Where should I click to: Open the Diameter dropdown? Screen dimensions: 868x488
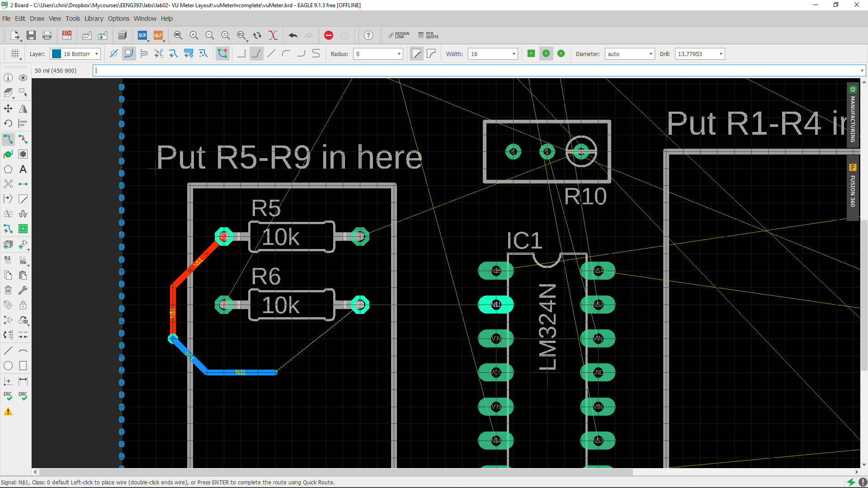click(630, 54)
